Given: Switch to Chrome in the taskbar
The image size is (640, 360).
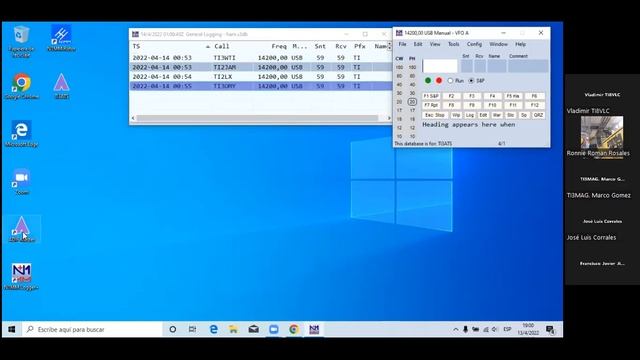Looking at the screenshot, I should [294, 329].
